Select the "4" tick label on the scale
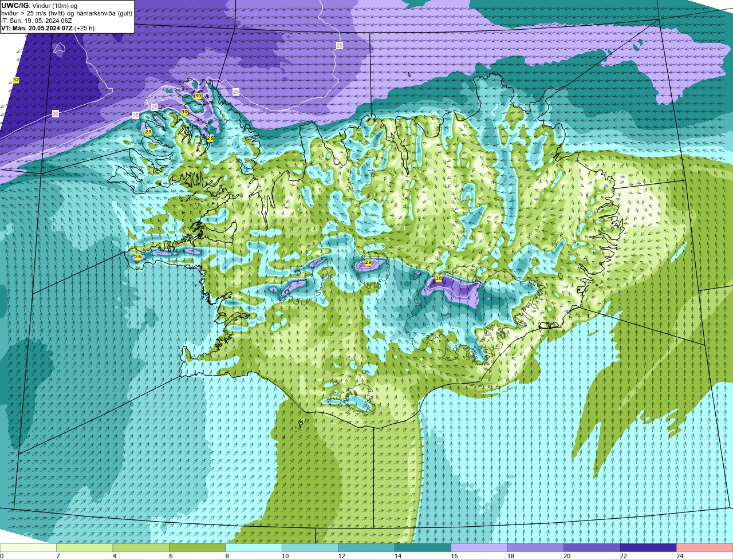Viewport: 733px width, 560px height. 115,556
